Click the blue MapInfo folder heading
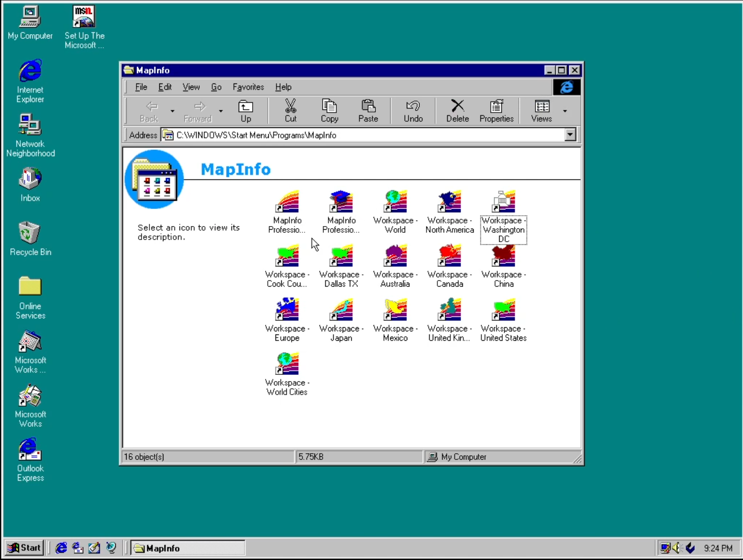743x560 pixels. [236, 169]
